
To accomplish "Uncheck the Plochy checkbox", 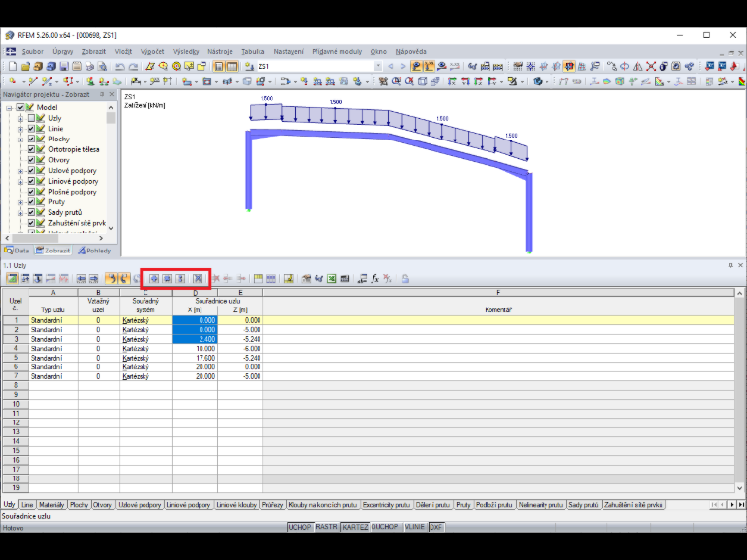I will point(31,139).
